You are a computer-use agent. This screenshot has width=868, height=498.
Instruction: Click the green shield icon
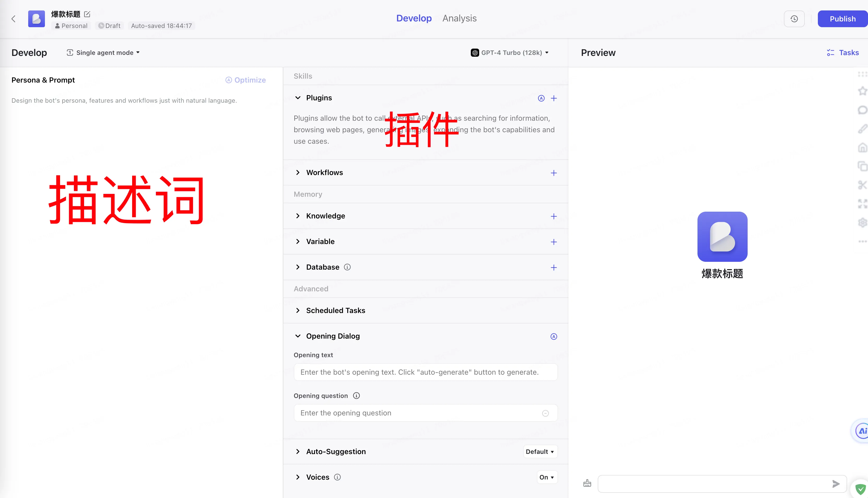pyautogui.click(x=860, y=489)
